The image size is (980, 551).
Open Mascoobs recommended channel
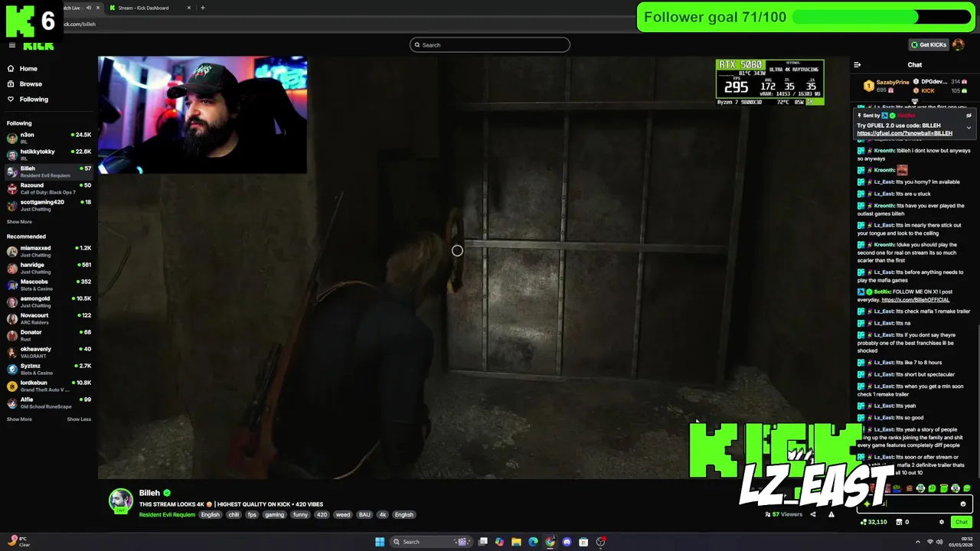point(49,285)
